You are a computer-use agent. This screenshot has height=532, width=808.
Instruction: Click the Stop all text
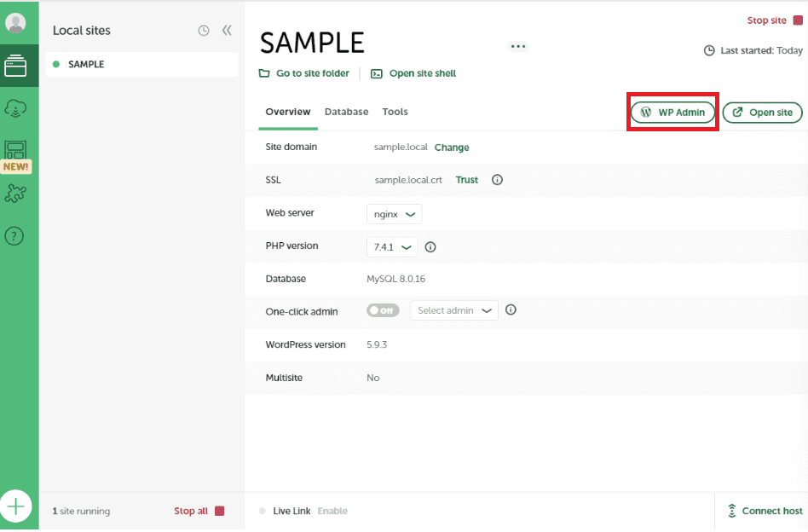(191, 511)
